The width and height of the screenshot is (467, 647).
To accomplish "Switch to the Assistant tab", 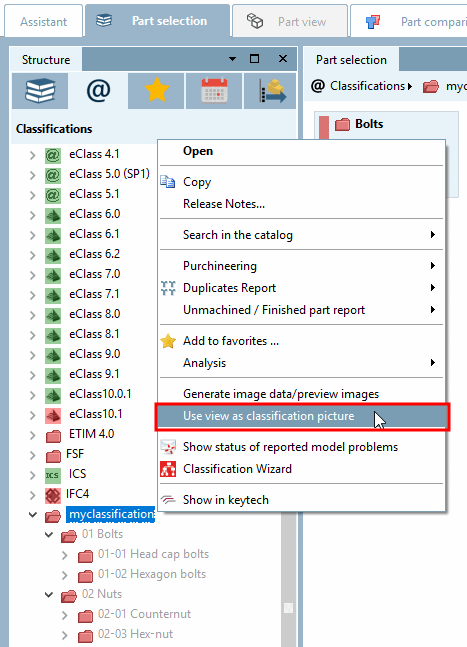I will [43, 21].
